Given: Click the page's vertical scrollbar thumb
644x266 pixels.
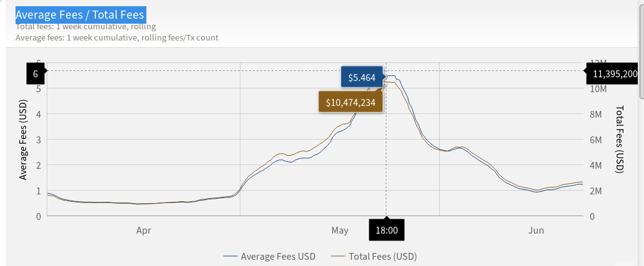Looking at the screenshot, I should click(x=642, y=49).
